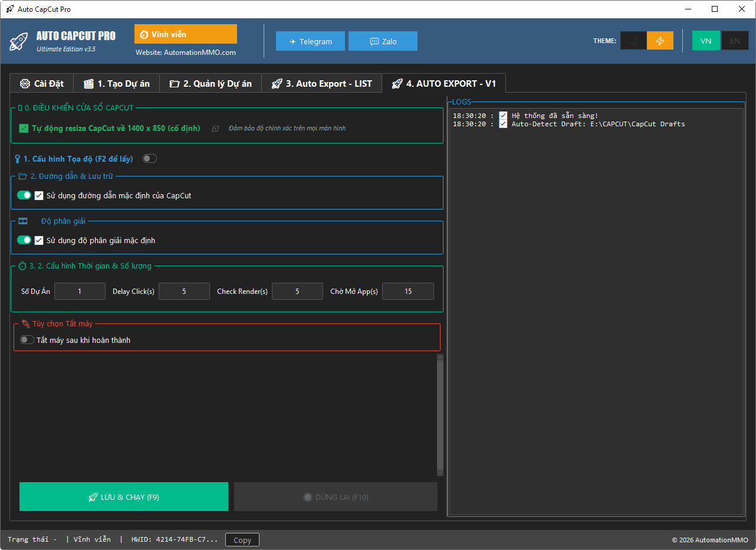Viewport: 756px width, 550px height.
Task: Open the 3. Auto Export - LIST tab
Action: (x=321, y=83)
